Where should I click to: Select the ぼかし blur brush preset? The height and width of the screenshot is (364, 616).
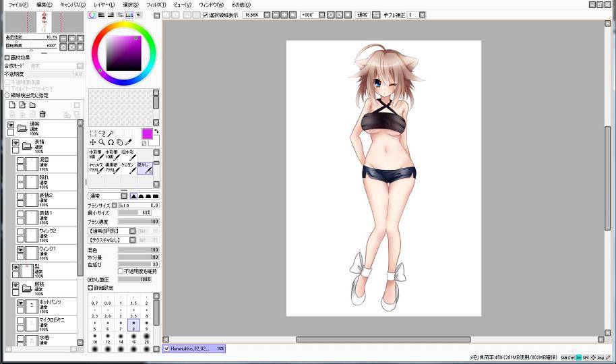[145, 168]
